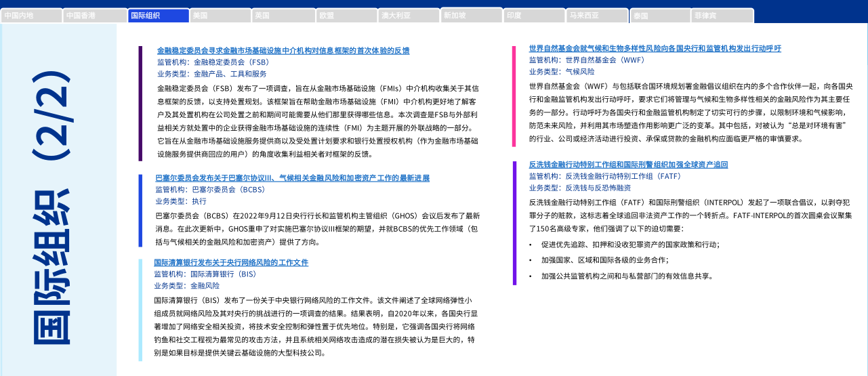
Task: Select the 澳大利亚 tab
Action: (409, 15)
